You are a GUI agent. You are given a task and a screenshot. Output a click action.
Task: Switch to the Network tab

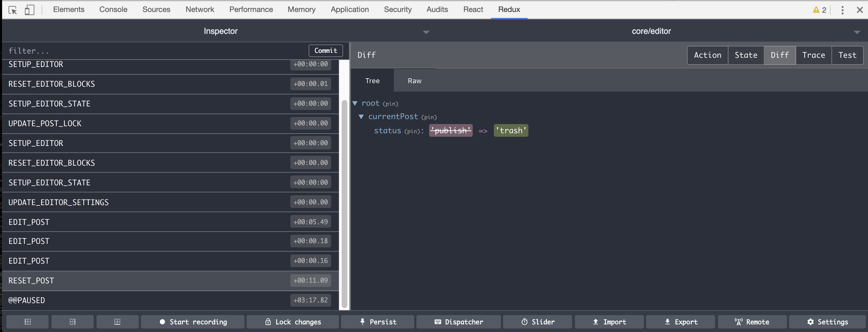[200, 10]
